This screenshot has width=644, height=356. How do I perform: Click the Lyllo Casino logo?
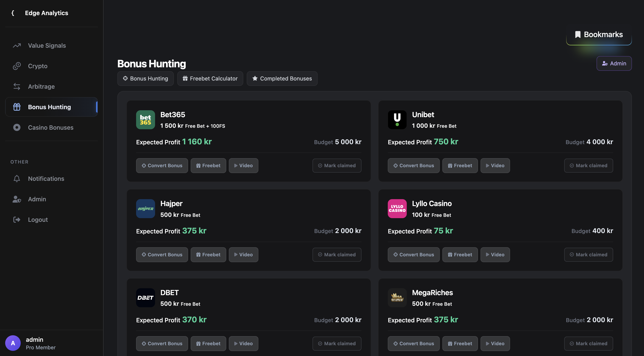click(397, 208)
